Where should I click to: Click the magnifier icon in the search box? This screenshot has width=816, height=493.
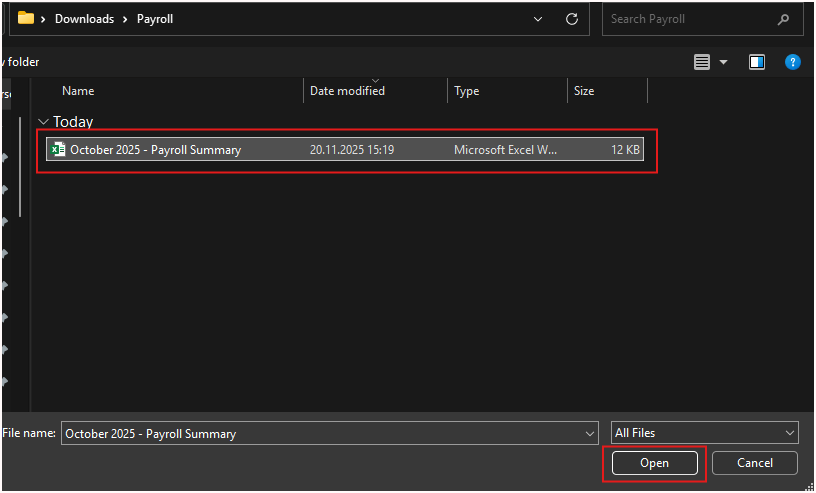(x=783, y=19)
